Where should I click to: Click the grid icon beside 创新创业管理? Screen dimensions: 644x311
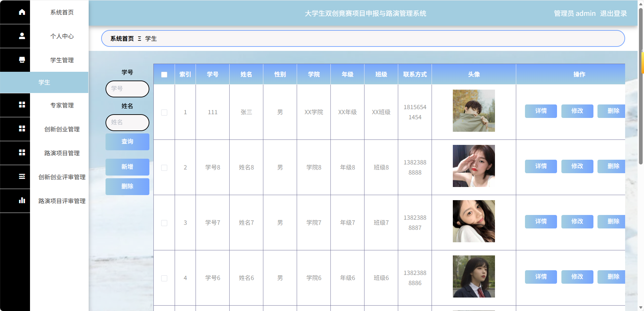point(22,129)
